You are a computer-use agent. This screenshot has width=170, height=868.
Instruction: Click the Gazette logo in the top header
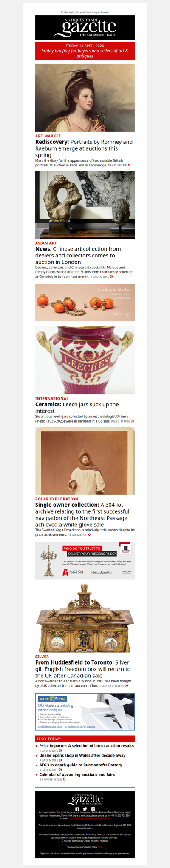85,28
